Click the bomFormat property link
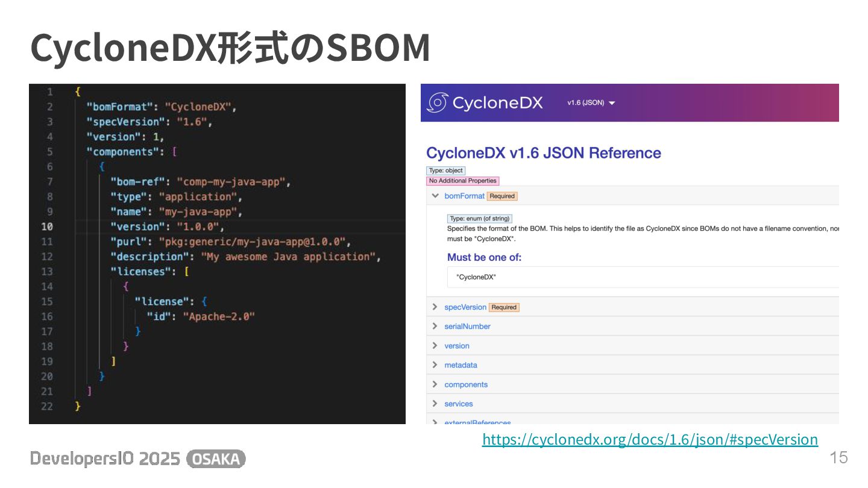 (x=464, y=196)
